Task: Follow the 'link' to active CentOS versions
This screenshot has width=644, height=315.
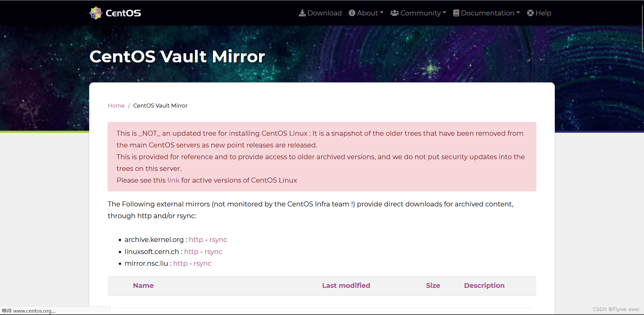Action: click(173, 180)
